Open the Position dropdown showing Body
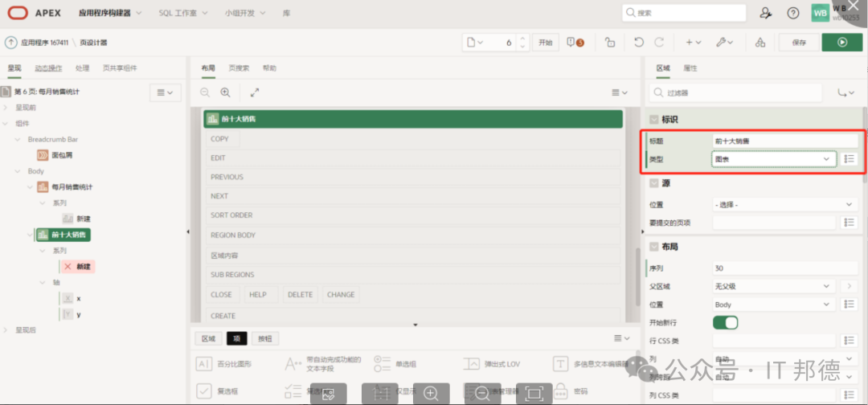This screenshot has height=405, width=868. pos(774,304)
